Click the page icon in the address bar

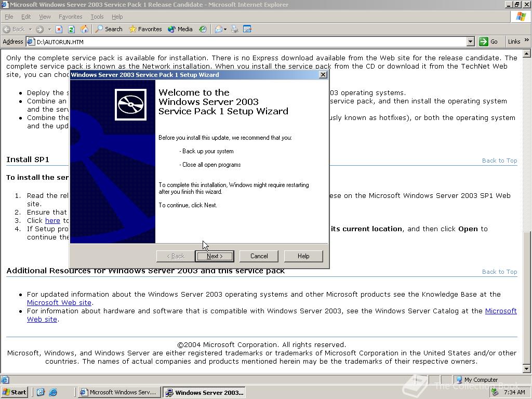31,42
